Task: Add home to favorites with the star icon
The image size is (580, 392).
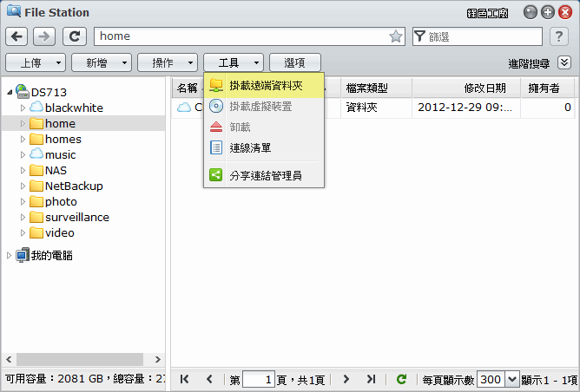Action: click(x=395, y=36)
